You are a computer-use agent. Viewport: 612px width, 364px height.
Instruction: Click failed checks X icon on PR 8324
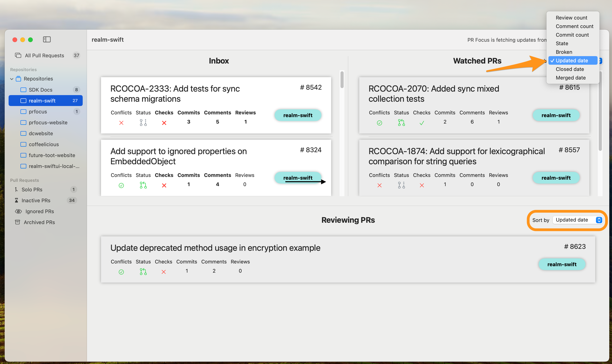click(164, 186)
